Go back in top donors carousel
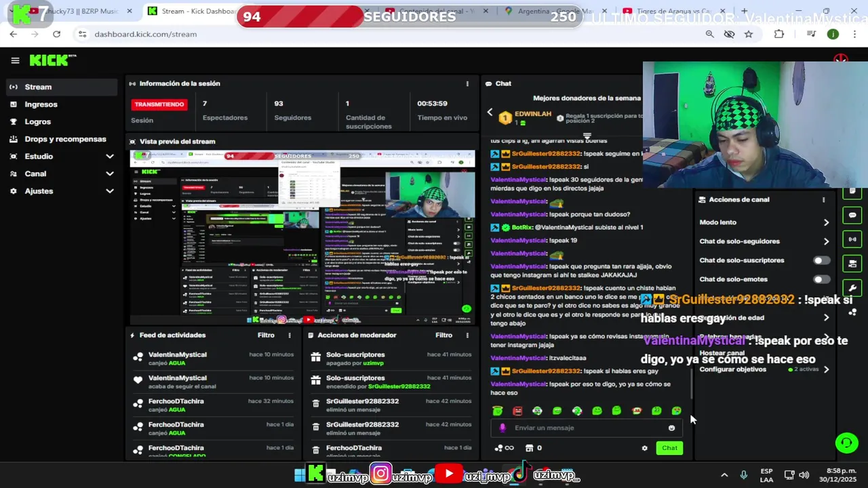The width and height of the screenshot is (868, 488). 490,113
